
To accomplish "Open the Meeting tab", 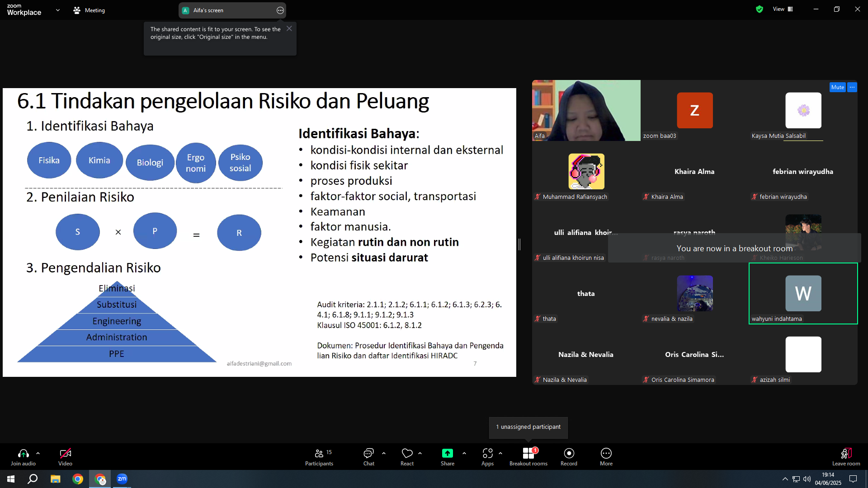I will (89, 10).
